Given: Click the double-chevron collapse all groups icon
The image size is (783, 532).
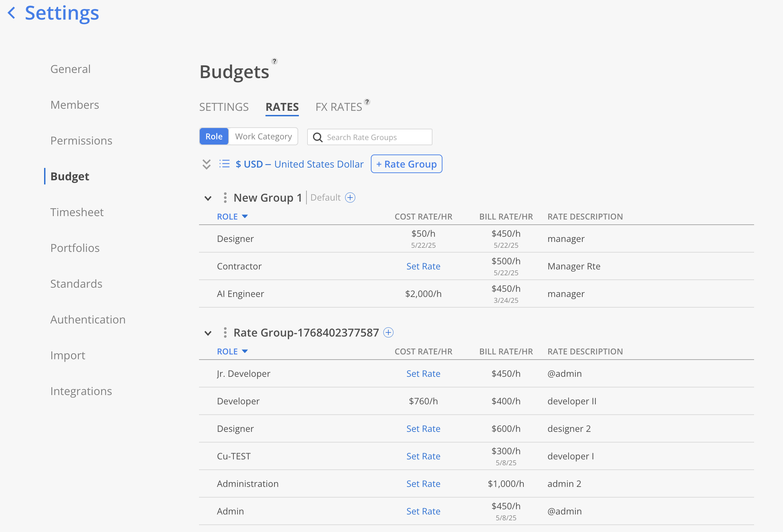Looking at the screenshot, I should [x=206, y=164].
